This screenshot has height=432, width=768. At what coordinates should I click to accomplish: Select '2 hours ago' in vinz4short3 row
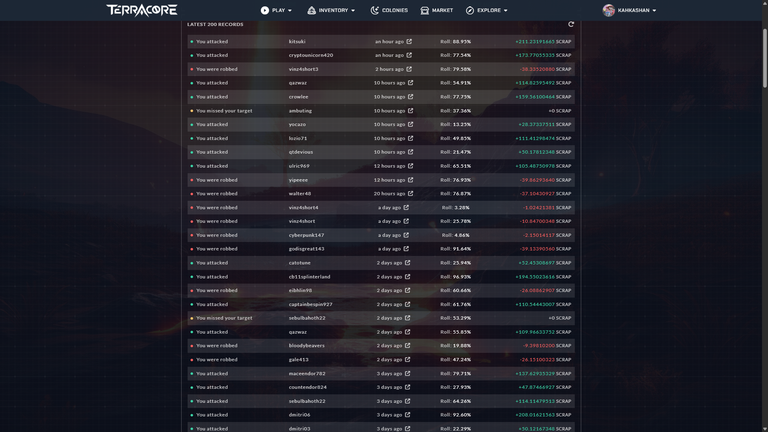point(389,69)
